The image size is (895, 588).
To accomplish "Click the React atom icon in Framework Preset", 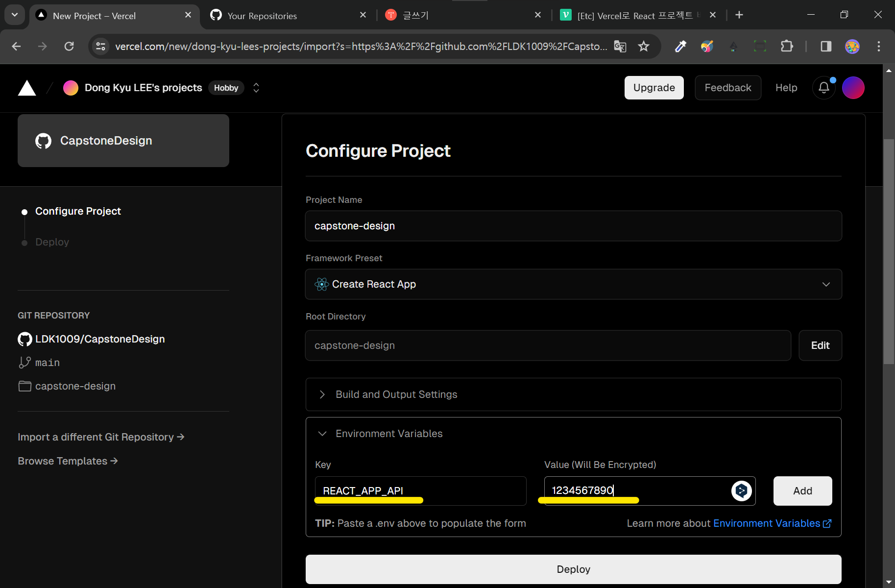I will [322, 284].
